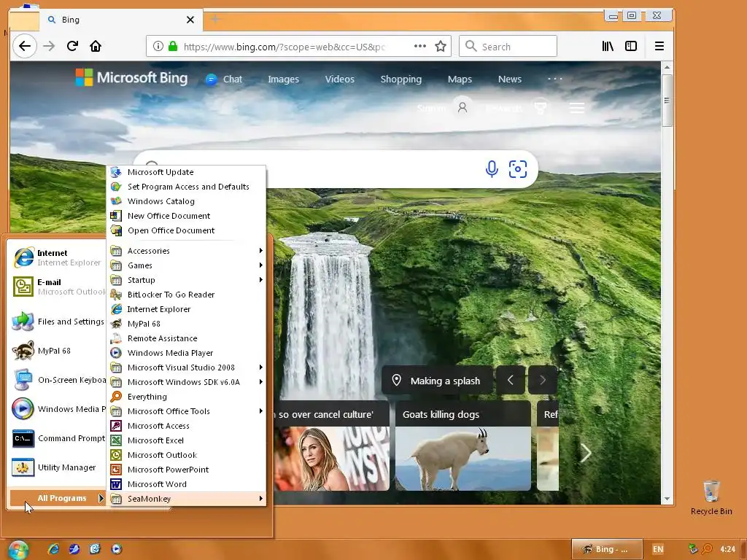Open Making a splash image info

[x=437, y=380]
